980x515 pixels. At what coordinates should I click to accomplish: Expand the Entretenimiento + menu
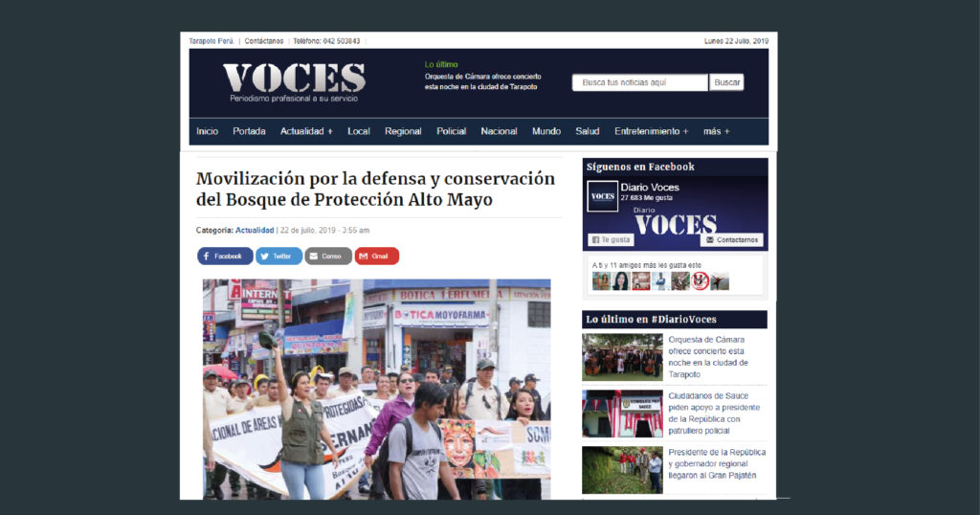coord(651,131)
